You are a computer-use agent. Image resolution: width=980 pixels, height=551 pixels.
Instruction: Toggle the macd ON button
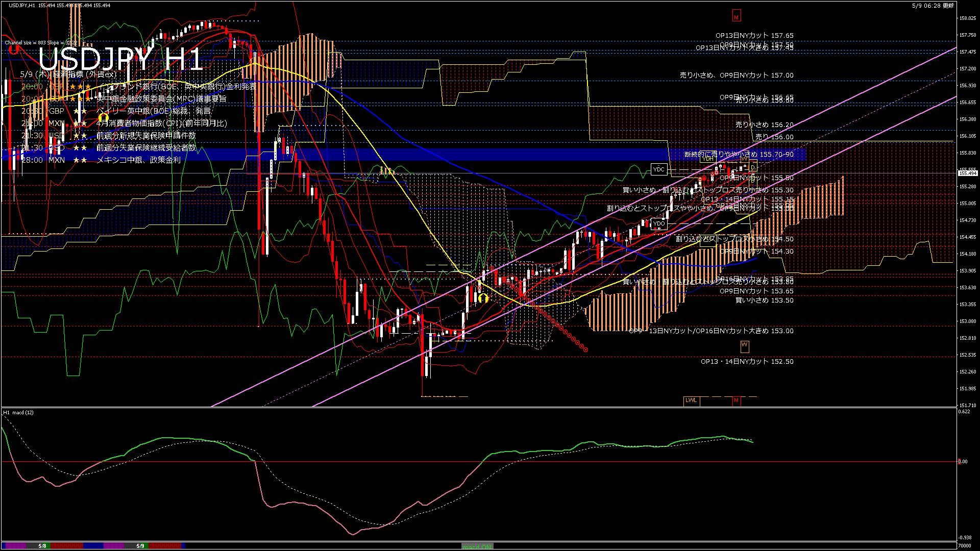click(477, 546)
